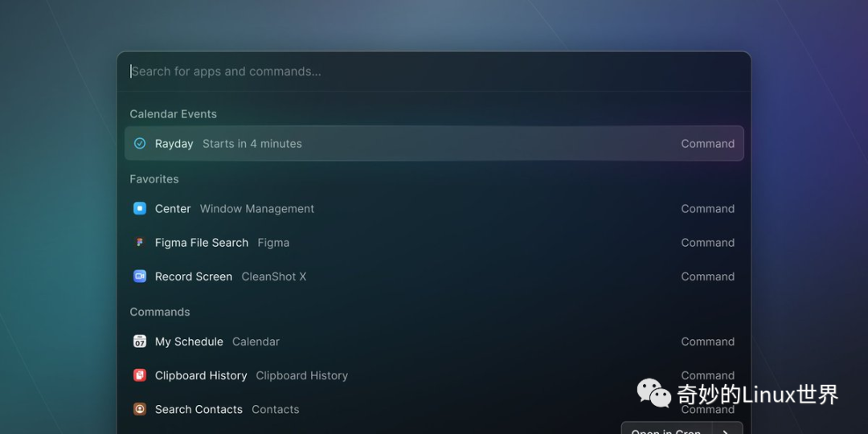Launch the Record Screen command

pos(434,276)
